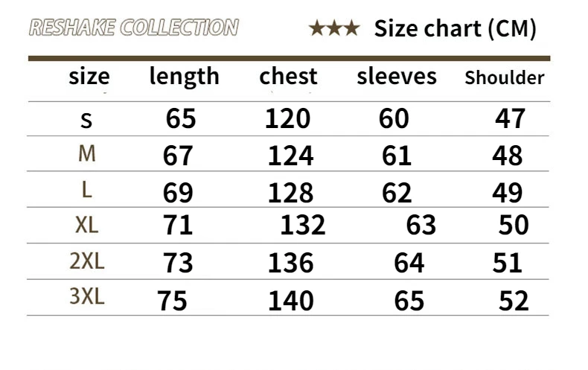Click the L size row label

[86, 190]
